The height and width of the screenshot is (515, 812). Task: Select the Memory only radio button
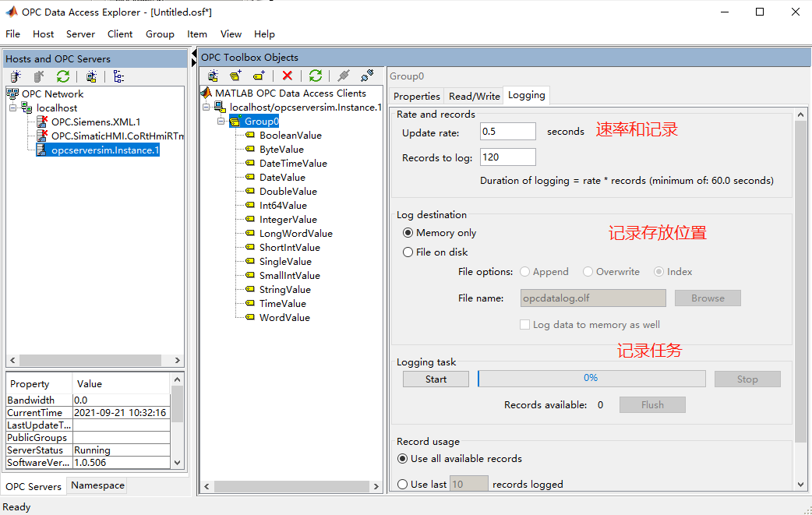408,232
